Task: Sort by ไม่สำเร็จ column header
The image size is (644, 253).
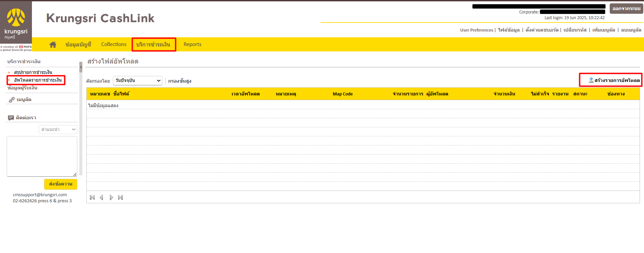Action: pyautogui.click(x=540, y=94)
